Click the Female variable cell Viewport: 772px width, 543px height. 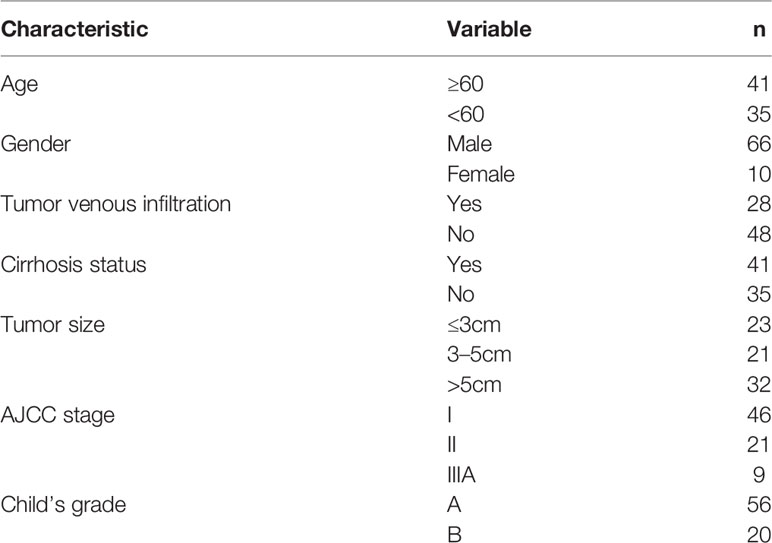(481, 174)
